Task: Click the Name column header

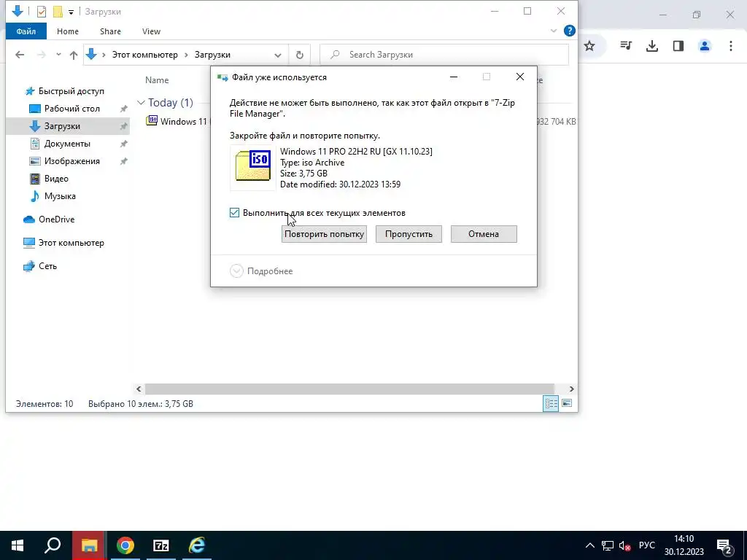Action: [157, 80]
